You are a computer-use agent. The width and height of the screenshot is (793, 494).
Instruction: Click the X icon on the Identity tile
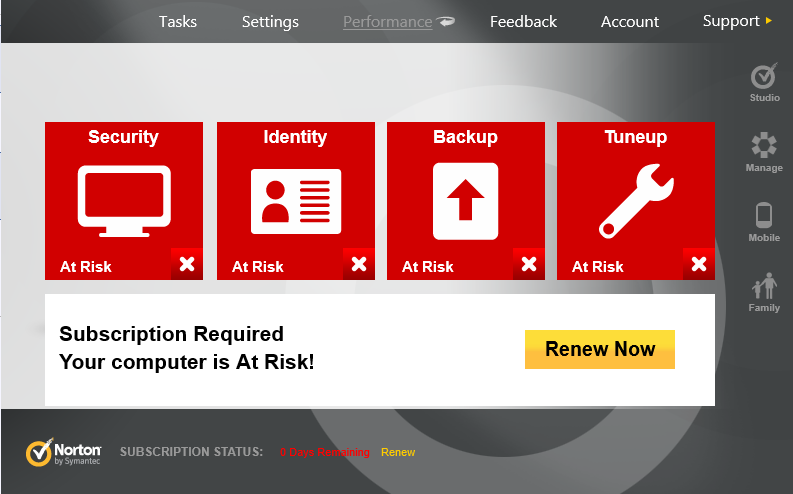click(359, 264)
